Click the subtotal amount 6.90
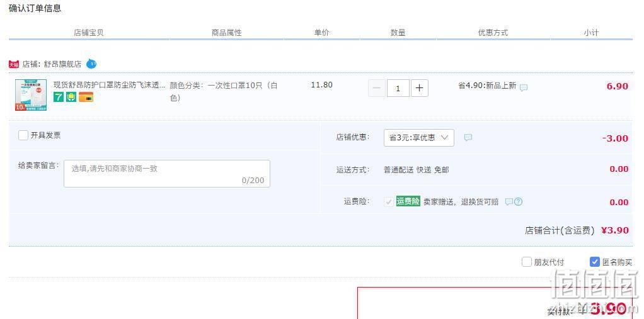The height and width of the screenshot is (319, 644). tap(618, 86)
